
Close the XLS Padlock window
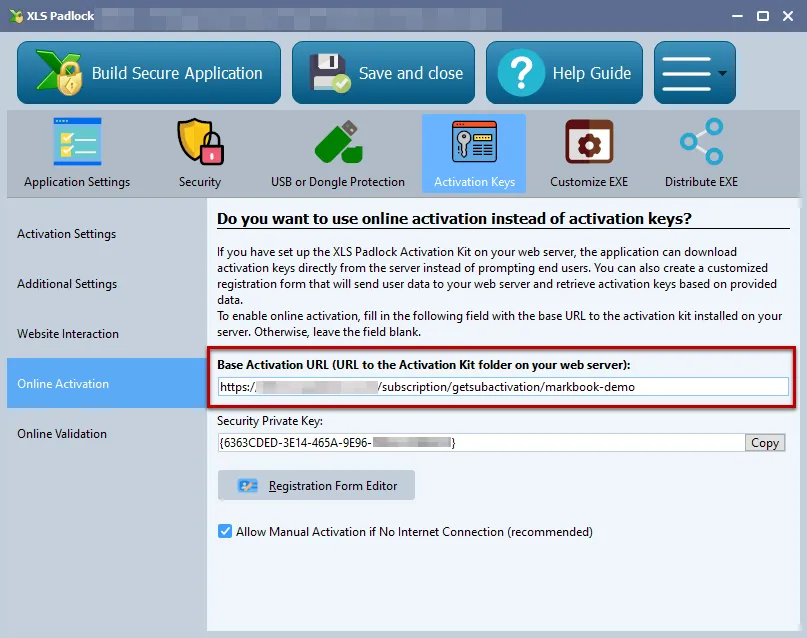(x=788, y=16)
